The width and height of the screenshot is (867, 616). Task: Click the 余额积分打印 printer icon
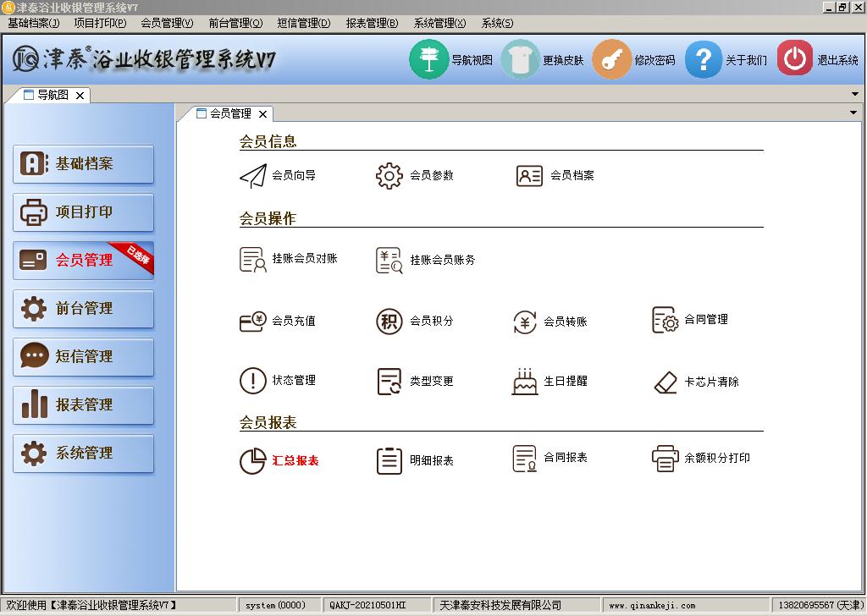(x=665, y=459)
